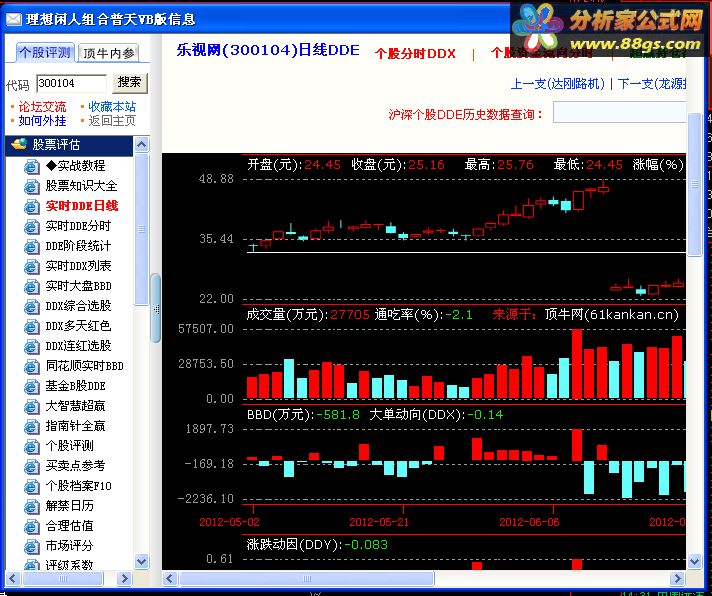712x596 pixels.
Task: Click main pane vertical scroll-down arrow
Action: pyautogui.click(x=694, y=562)
